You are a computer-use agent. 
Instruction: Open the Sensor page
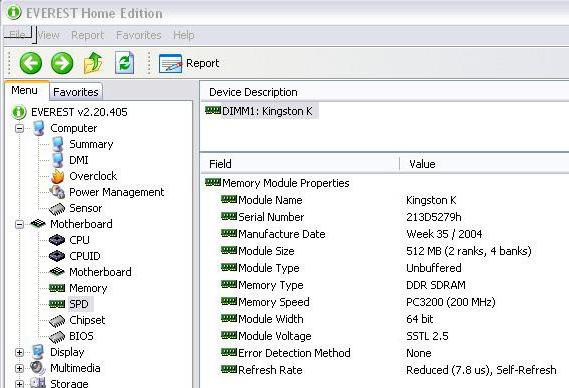pos(86,208)
